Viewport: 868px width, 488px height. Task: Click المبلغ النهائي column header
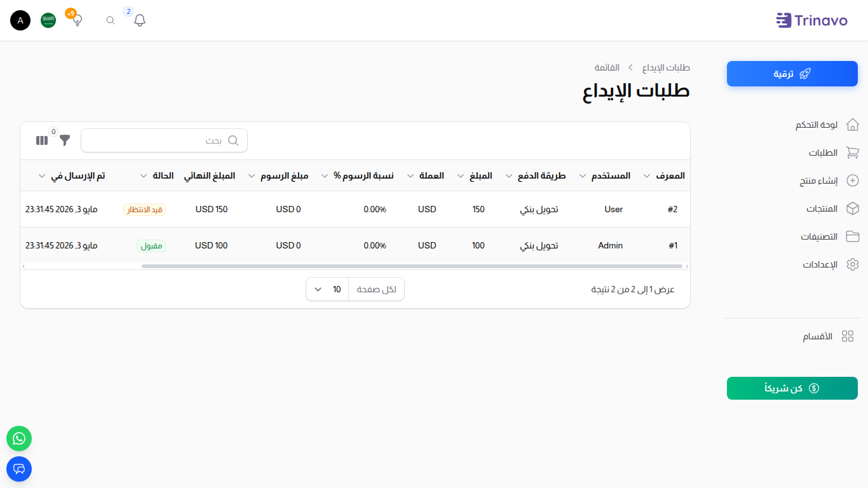[210, 175]
